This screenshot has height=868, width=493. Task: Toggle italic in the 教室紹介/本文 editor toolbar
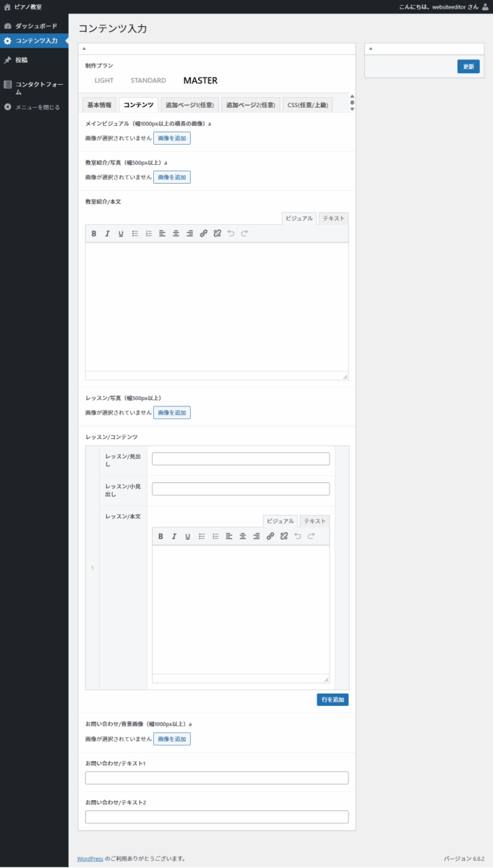(107, 234)
